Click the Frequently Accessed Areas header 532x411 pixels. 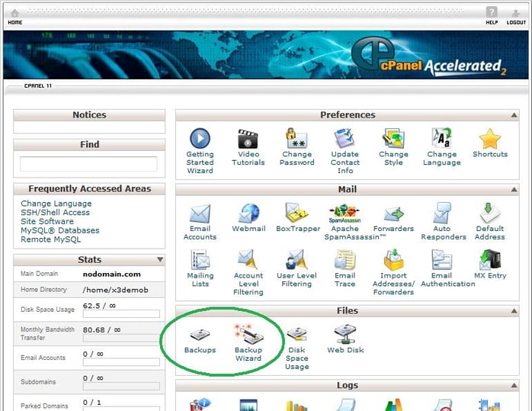pos(89,188)
